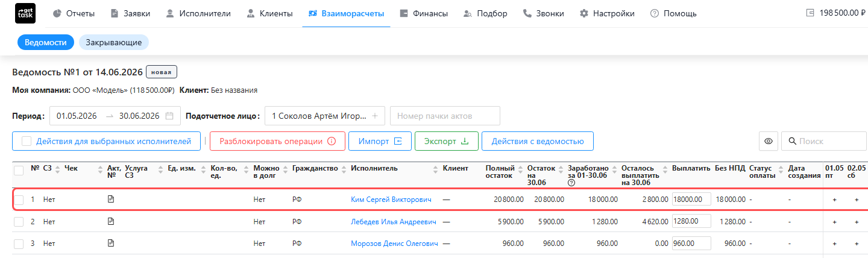868x258 pixels.
Task: Sort by Гражданство column arrows
Action: click(344, 171)
